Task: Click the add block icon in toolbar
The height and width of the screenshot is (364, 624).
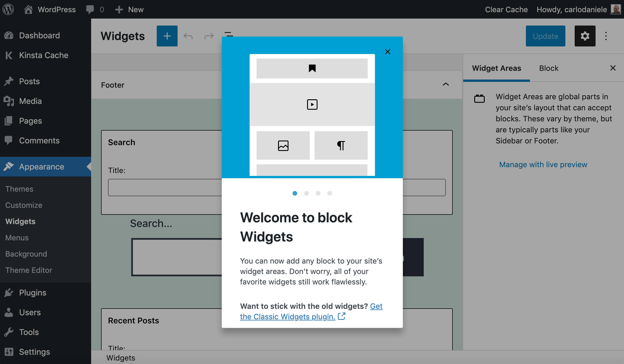Action: [167, 36]
